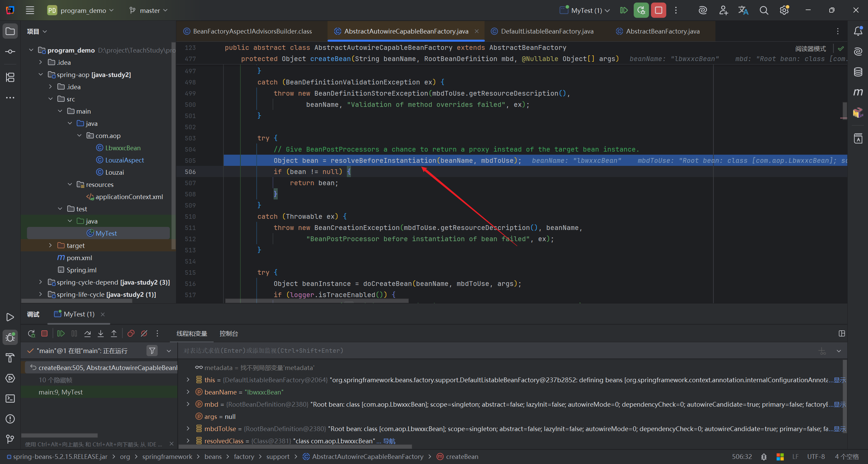
Task: Toggle Mute Breakpoints
Action: point(144,333)
